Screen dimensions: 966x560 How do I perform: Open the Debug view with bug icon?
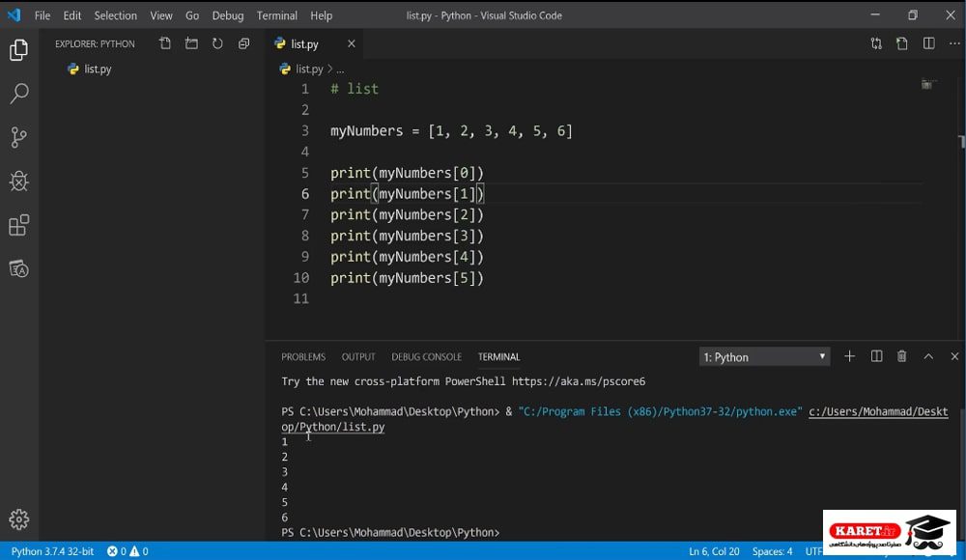coord(18,182)
